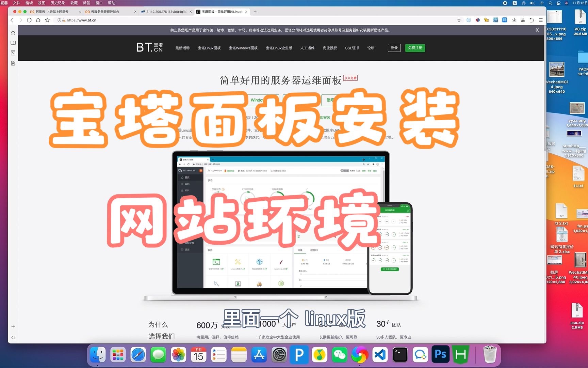Open Photoshop from the Dock
The width and height of the screenshot is (588, 368).
point(440,354)
